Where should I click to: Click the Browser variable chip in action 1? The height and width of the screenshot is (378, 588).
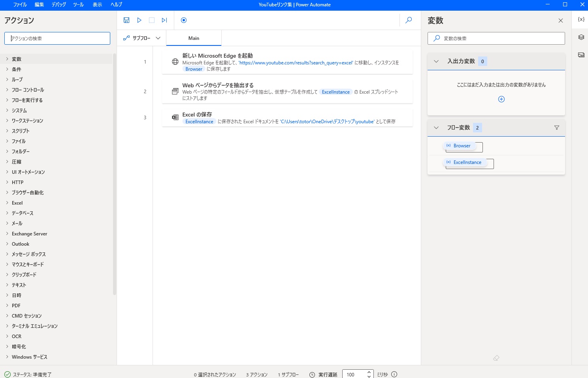194,69
